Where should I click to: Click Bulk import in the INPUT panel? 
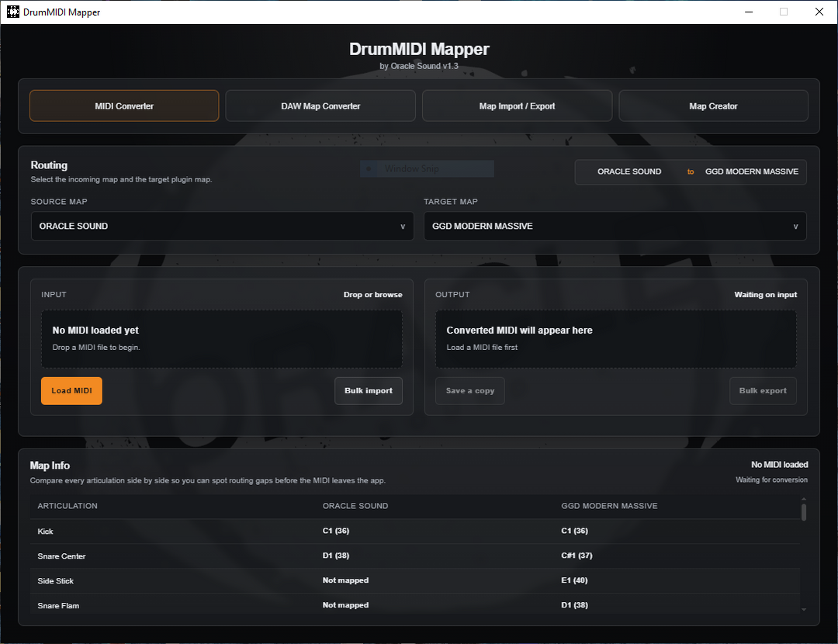369,390
